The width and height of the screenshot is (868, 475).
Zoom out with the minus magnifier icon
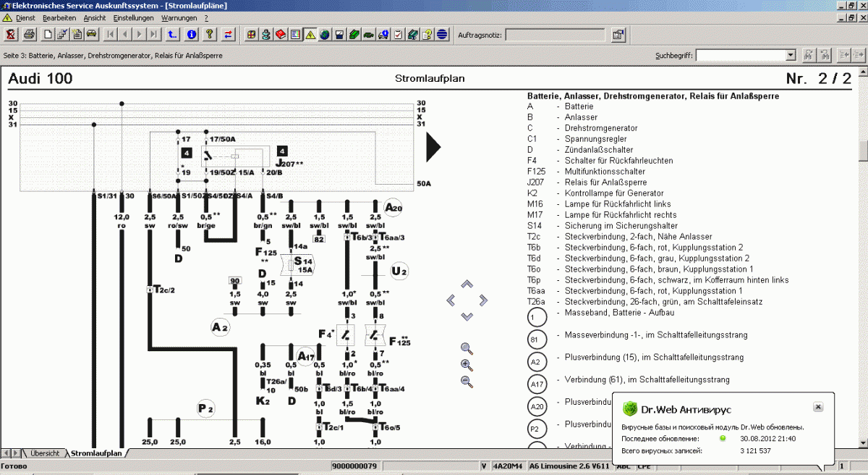click(x=467, y=382)
